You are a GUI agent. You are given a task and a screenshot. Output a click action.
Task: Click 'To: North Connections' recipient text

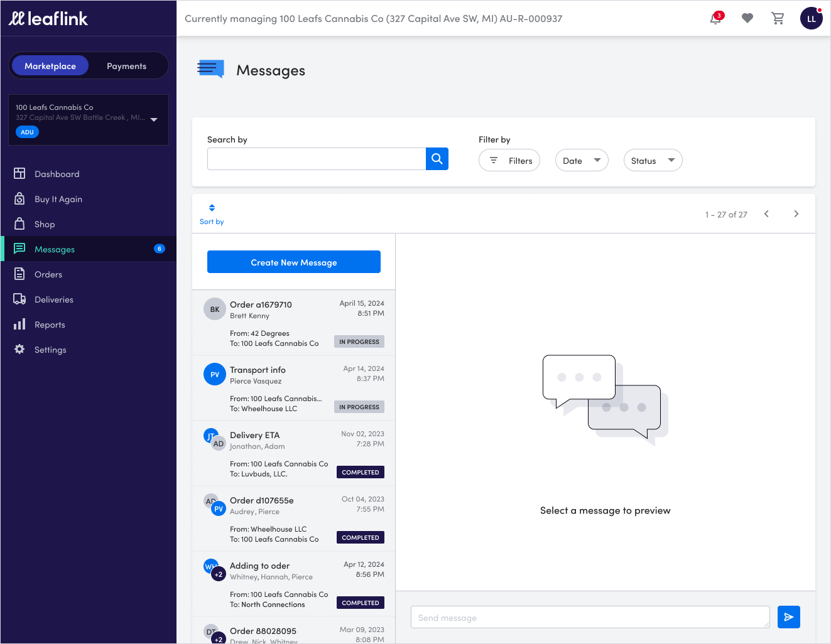(268, 604)
